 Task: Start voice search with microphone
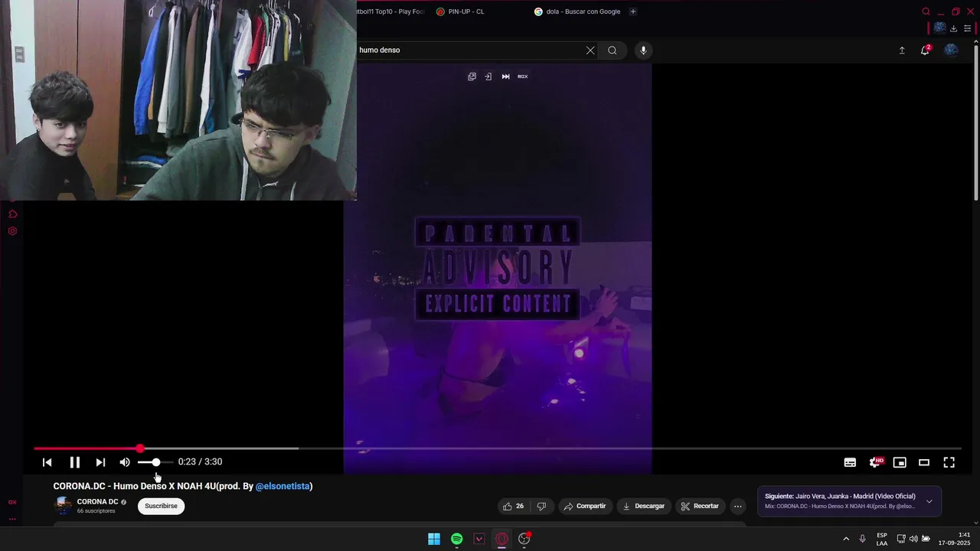(x=643, y=51)
